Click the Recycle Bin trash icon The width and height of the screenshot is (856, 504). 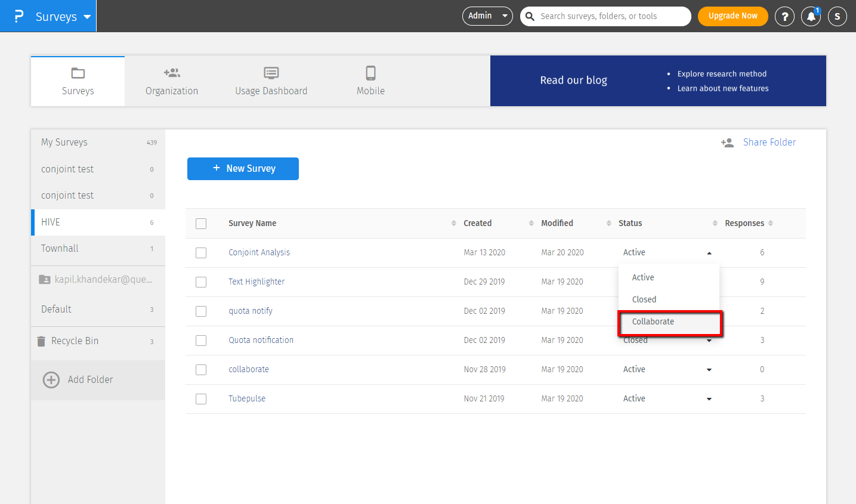coord(41,341)
